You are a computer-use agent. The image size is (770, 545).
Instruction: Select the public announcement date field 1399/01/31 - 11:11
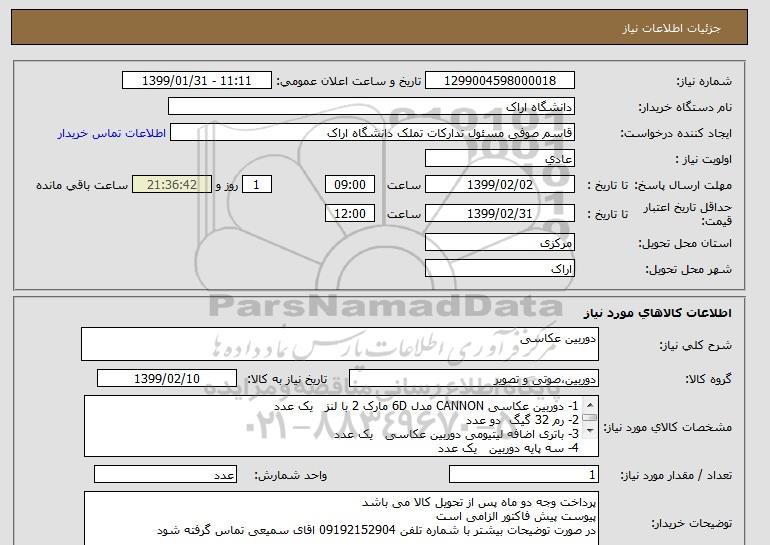point(196,81)
